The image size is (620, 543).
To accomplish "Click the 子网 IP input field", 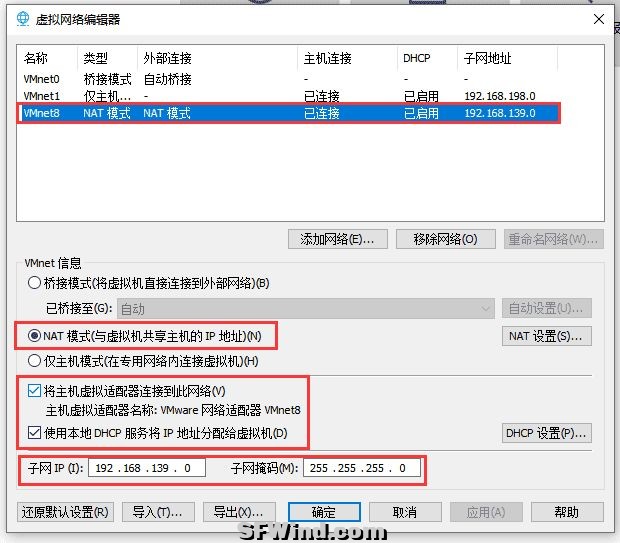I will (147, 468).
